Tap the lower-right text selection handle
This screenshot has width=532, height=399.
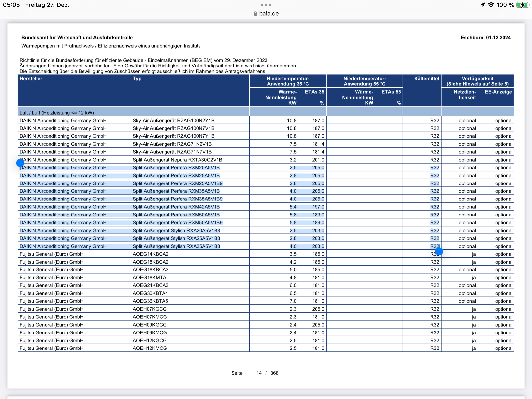(439, 251)
